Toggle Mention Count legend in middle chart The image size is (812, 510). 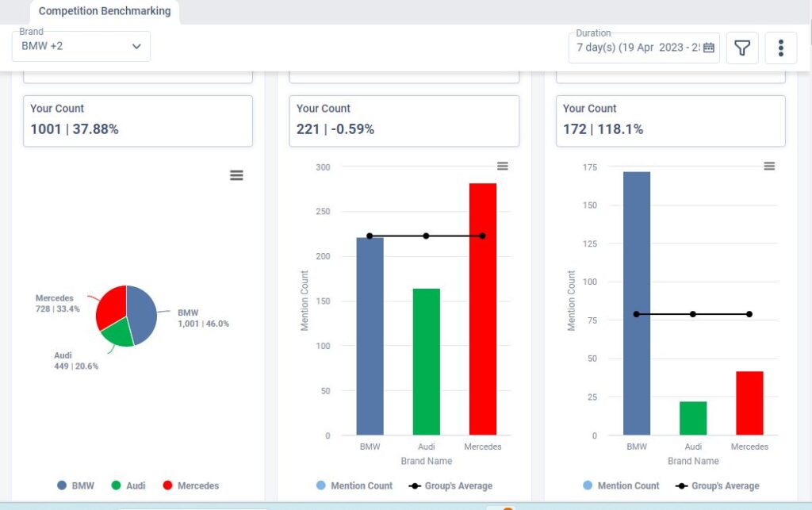point(354,485)
